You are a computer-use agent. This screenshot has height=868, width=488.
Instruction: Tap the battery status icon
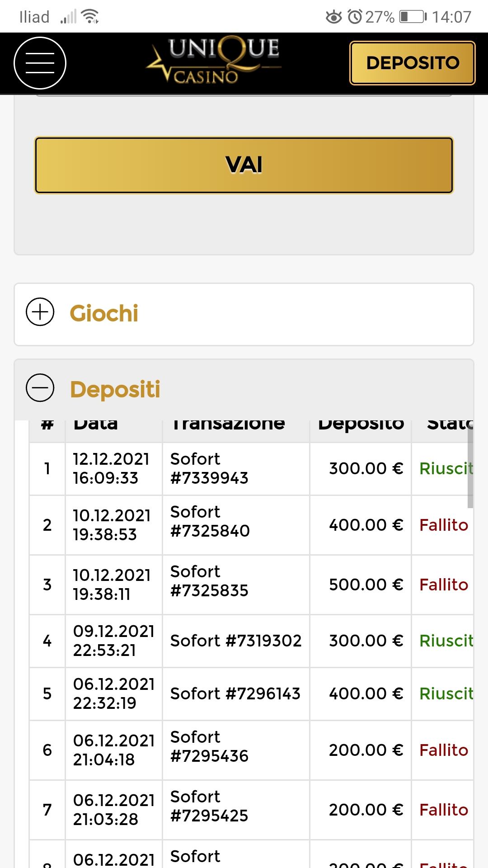click(413, 17)
